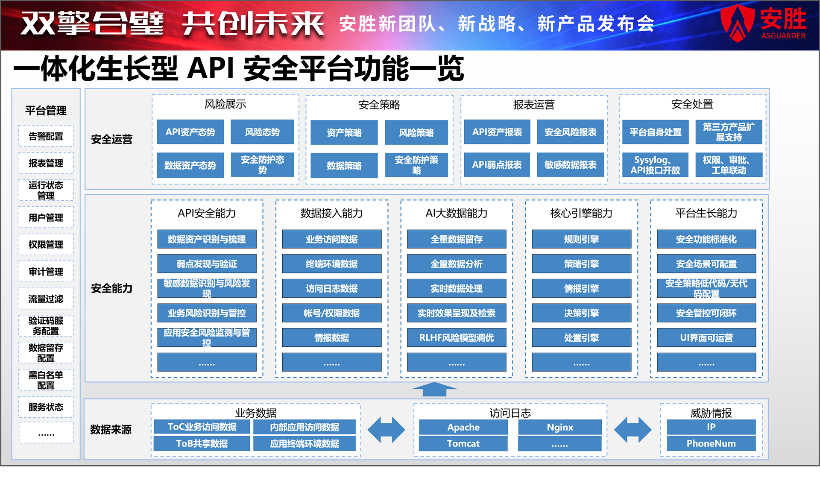The height and width of the screenshot is (504, 820).
Task: Select 验证码服务配置 item
Action: 46,325
